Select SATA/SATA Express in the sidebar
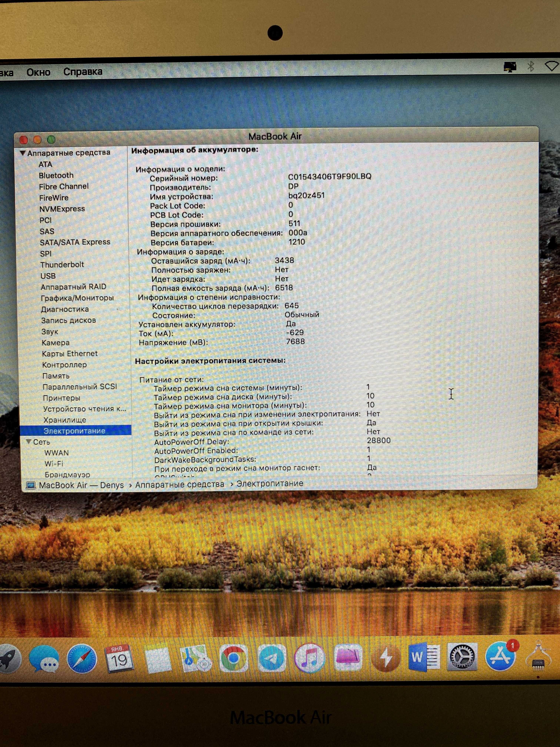 75,242
